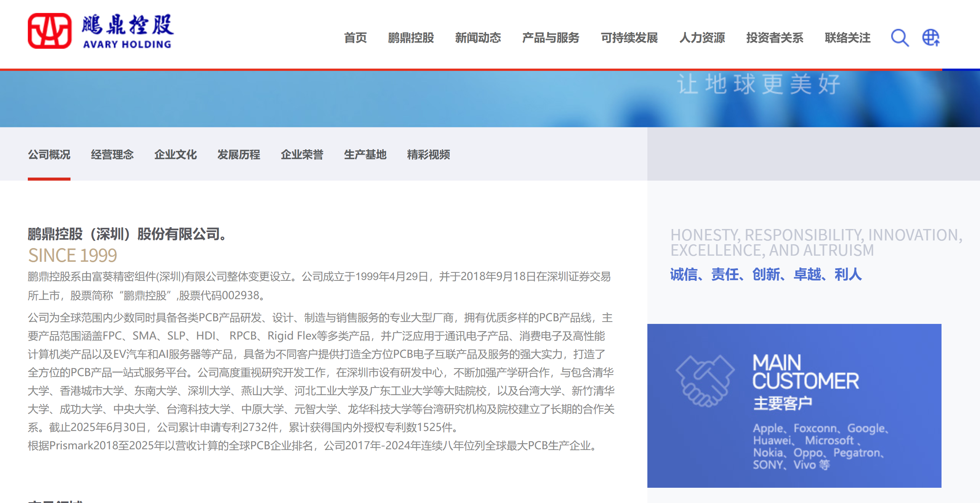Open the 生产基地 tab

365,154
